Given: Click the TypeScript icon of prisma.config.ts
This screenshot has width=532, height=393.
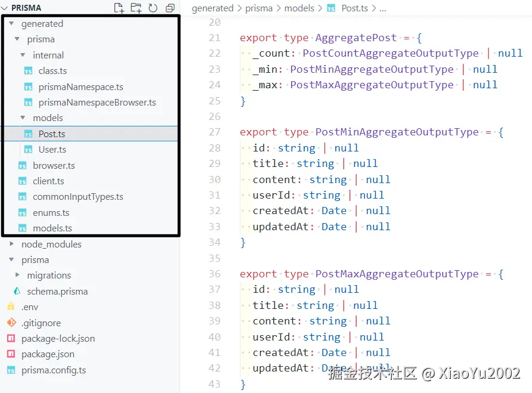Looking at the screenshot, I should click(x=11, y=370).
